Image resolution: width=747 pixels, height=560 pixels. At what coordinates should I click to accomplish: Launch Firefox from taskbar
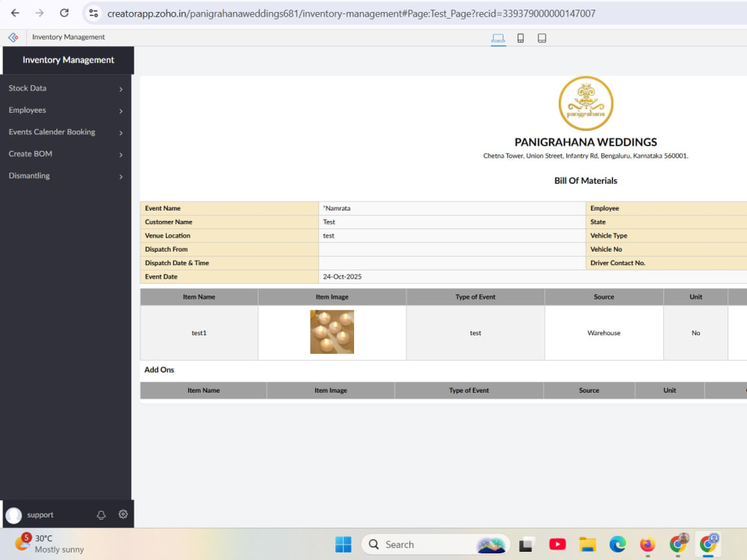pos(648,544)
